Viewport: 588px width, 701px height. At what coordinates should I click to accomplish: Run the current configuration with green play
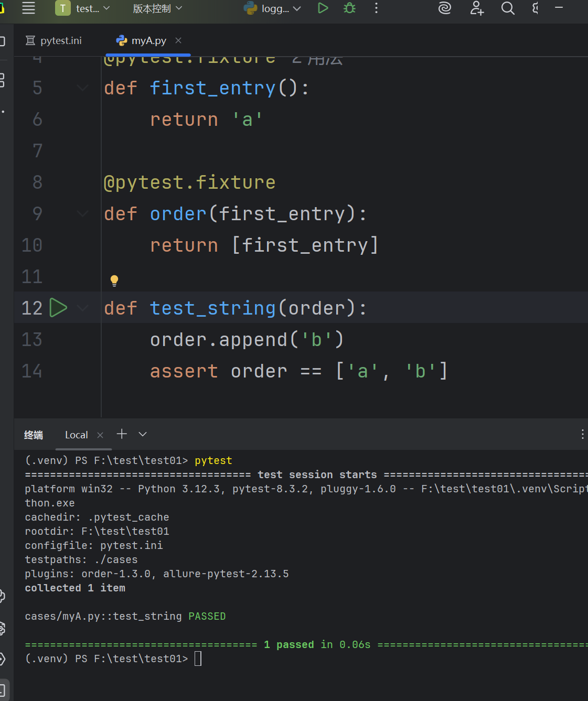[x=323, y=8]
